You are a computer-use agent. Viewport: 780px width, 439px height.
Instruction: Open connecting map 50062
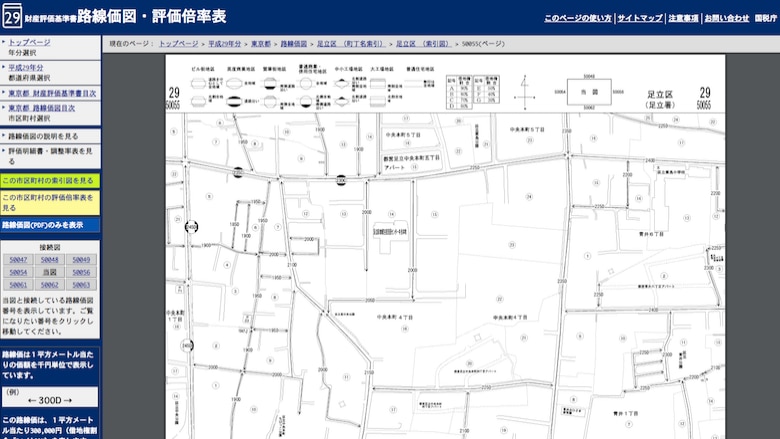click(x=50, y=285)
